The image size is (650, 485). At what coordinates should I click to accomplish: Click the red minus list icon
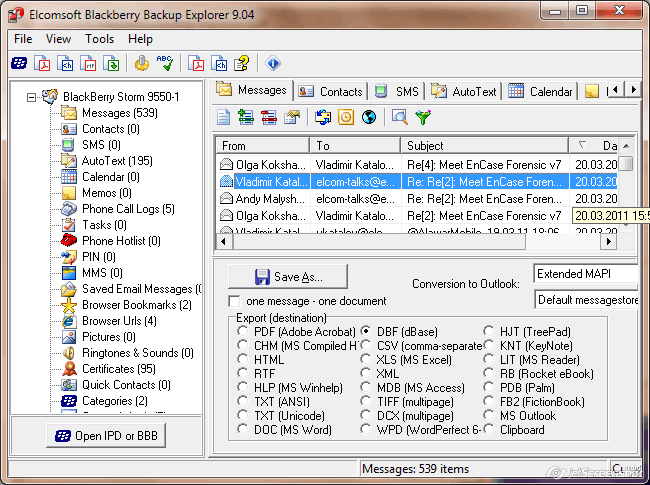[x=269, y=117]
